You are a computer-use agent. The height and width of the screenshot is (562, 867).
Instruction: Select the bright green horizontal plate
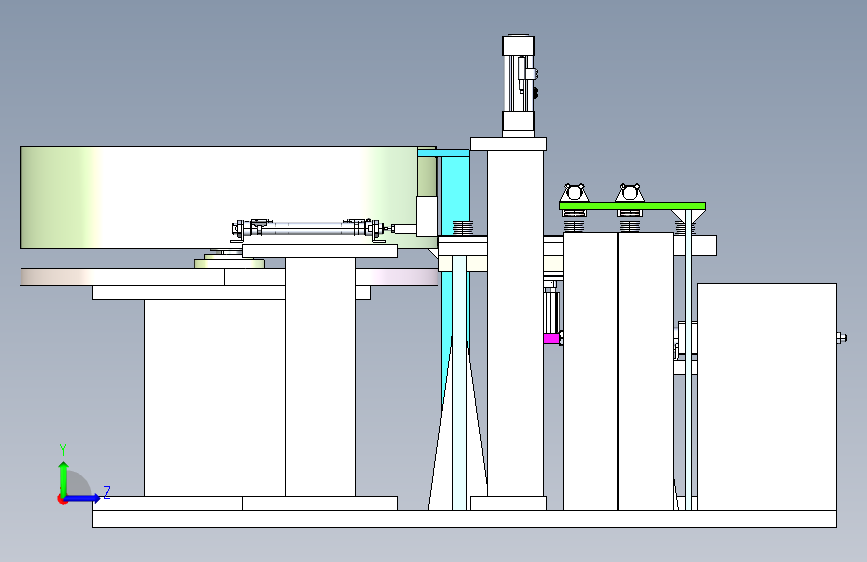pyautogui.click(x=632, y=206)
